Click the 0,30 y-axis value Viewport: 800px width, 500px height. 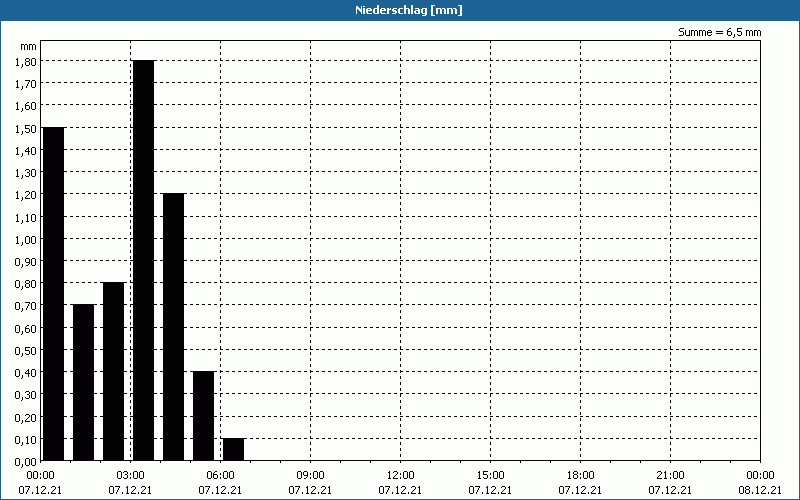[26, 395]
